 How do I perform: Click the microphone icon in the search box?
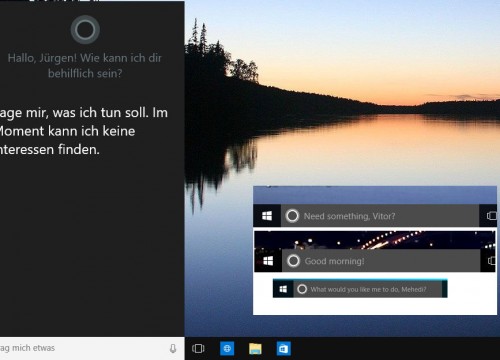click(173, 348)
